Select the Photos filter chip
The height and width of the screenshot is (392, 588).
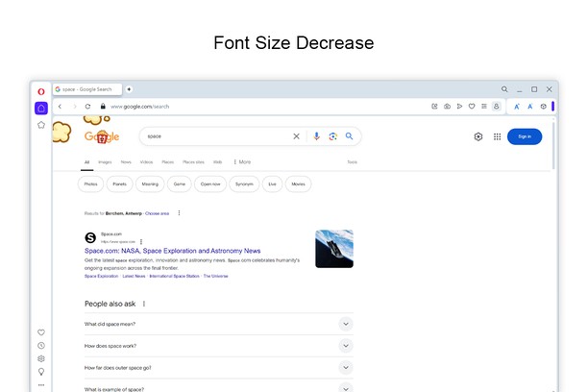(90, 184)
